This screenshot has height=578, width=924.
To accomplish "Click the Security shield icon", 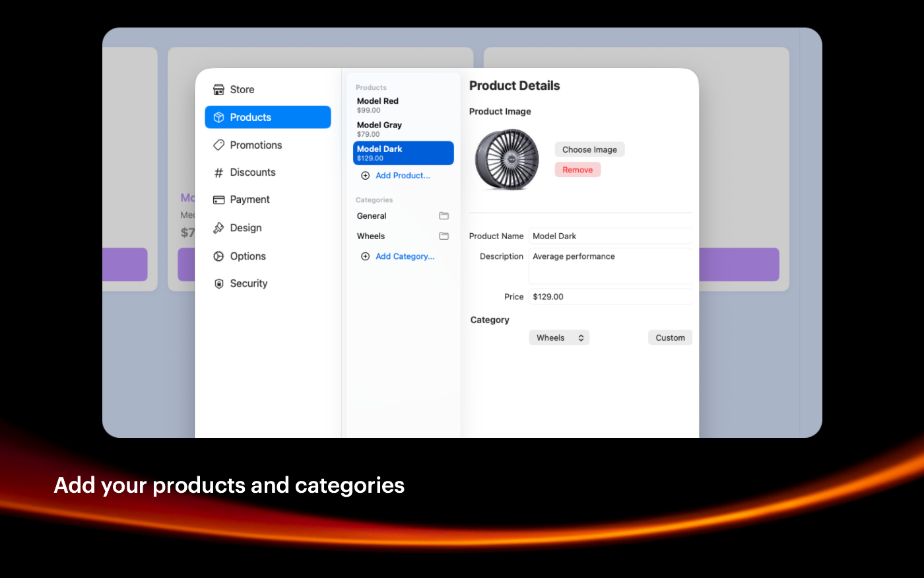I will click(218, 283).
